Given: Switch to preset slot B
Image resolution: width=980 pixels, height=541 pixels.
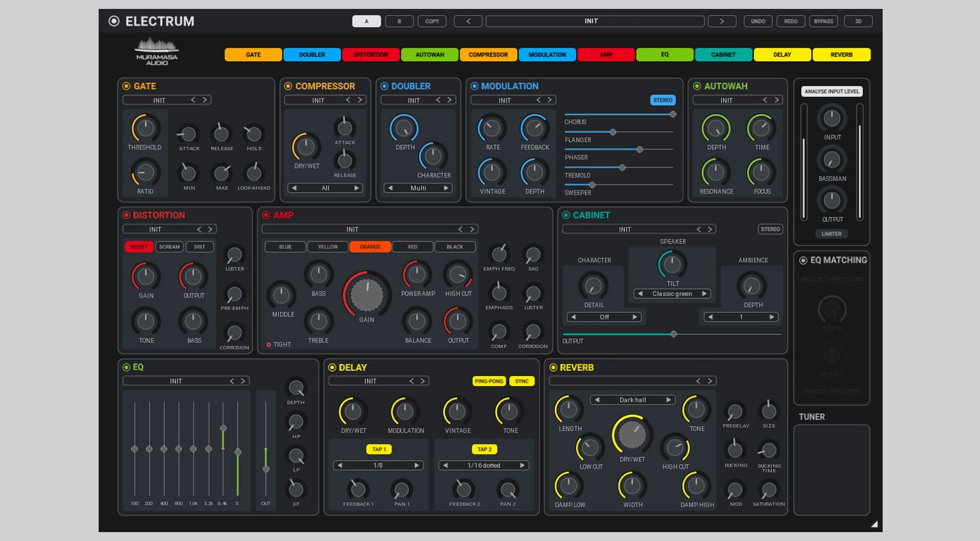Looking at the screenshot, I should (399, 21).
